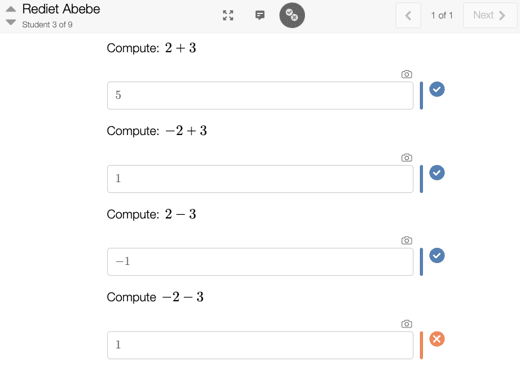Click the checkmark beside the −1 answer
The height and width of the screenshot is (365, 520).
coord(437,256)
